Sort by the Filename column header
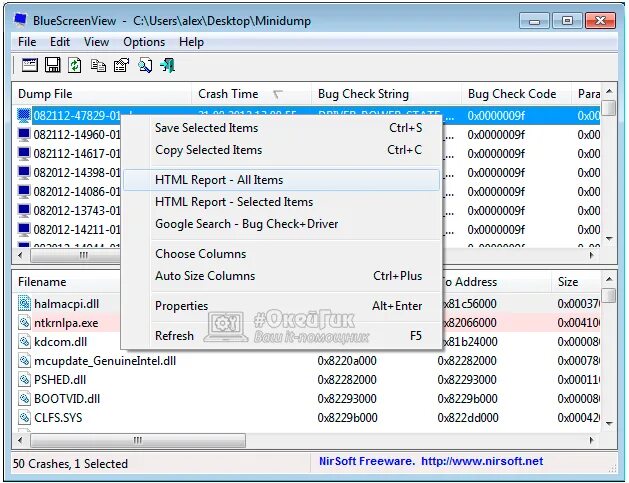The width and height of the screenshot is (629, 483). (x=67, y=282)
